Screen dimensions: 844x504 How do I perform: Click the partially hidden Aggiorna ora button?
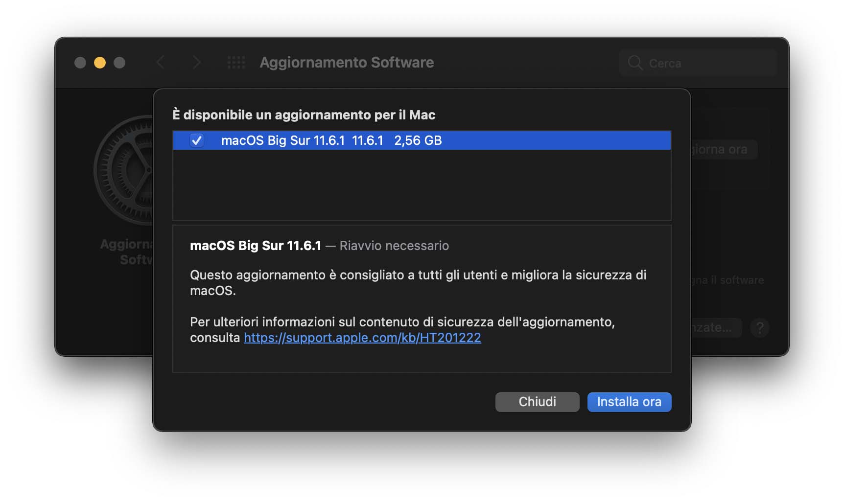[724, 149]
